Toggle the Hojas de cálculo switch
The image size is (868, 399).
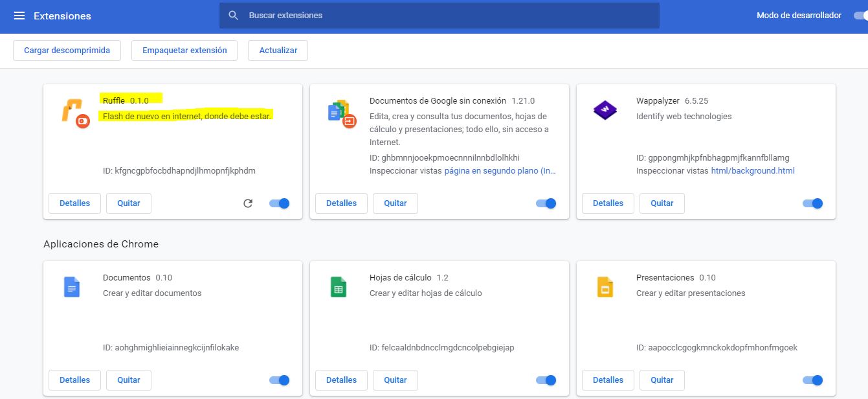click(546, 380)
